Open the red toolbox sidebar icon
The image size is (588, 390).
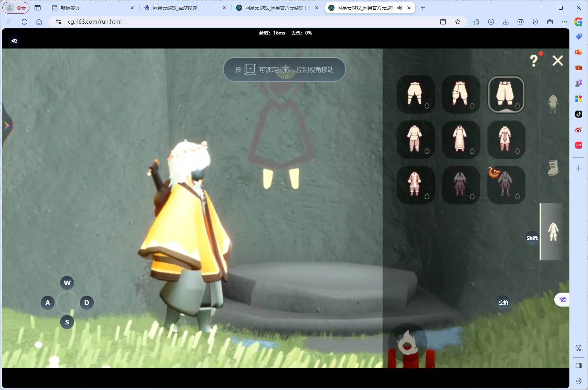[x=579, y=68]
